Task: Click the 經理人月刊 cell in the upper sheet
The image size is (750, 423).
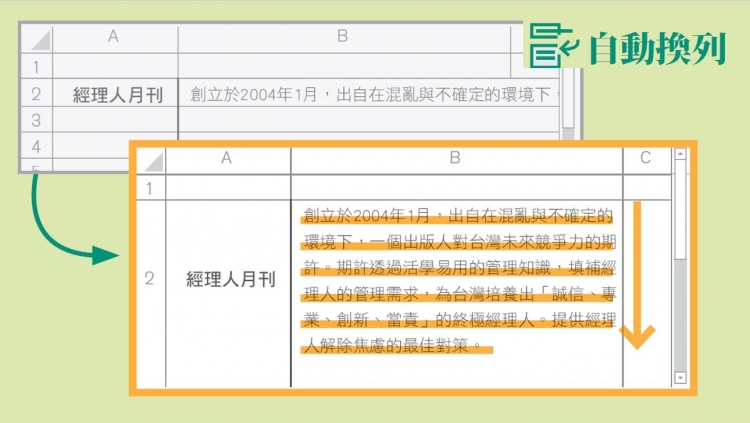Action: click(115, 94)
